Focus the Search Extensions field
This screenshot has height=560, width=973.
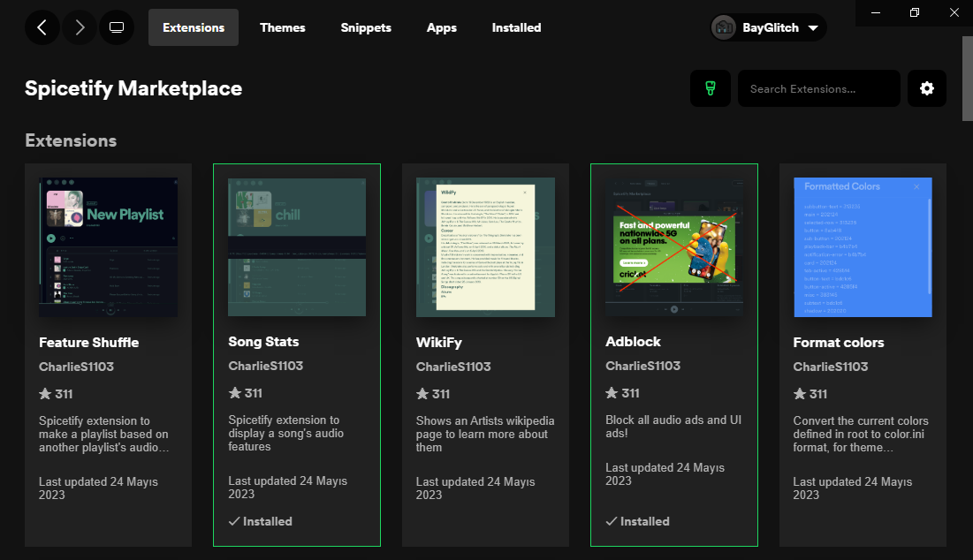click(818, 88)
